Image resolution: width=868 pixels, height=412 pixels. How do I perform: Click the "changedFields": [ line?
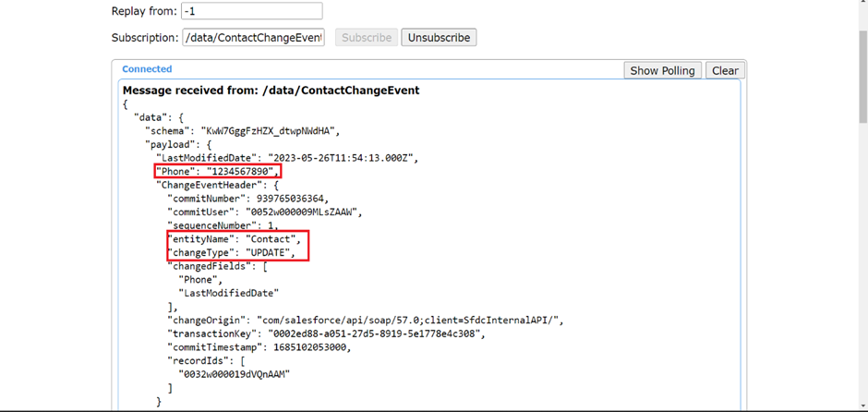click(217, 266)
